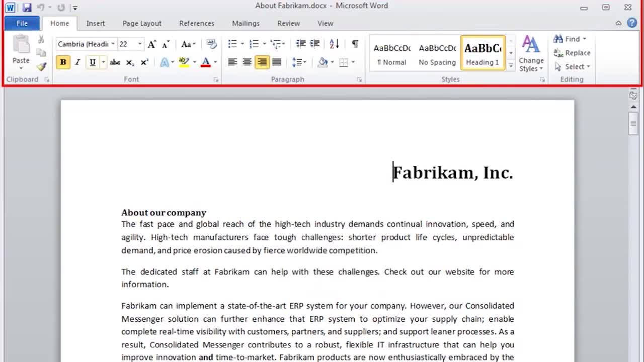The image size is (644, 362).
Task: Click the Shading paint bucket
Action: click(x=323, y=62)
